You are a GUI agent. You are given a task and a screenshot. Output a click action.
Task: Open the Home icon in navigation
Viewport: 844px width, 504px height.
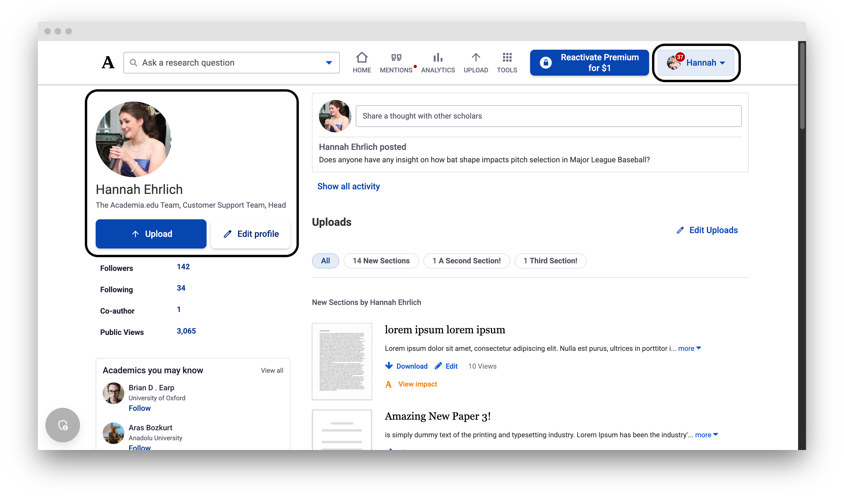click(x=362, y=58)
